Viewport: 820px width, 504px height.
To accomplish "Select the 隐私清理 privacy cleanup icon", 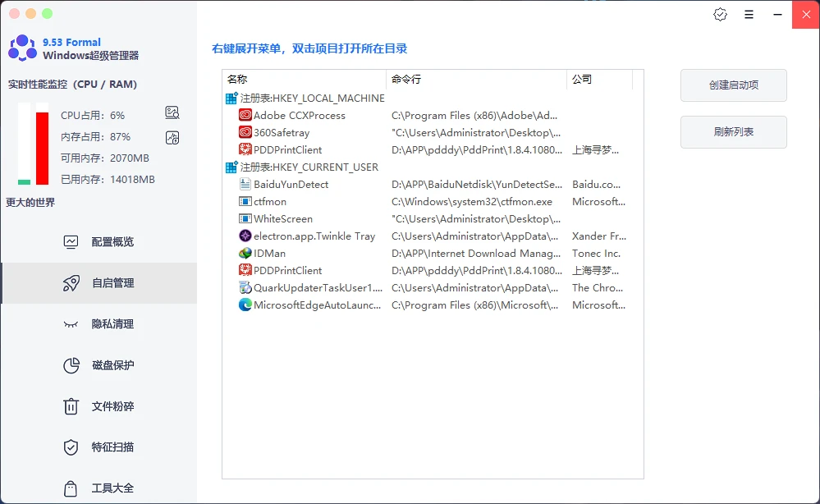I will (x=72, y=324).
